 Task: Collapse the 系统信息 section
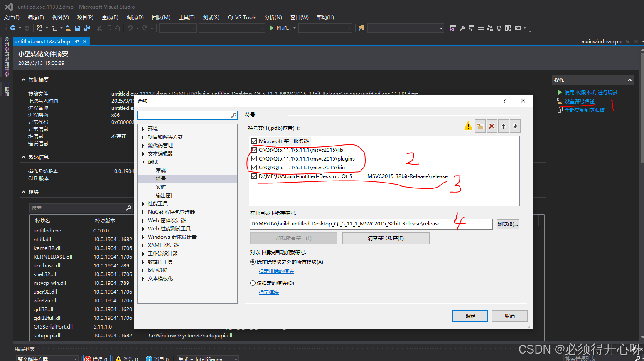24,157
